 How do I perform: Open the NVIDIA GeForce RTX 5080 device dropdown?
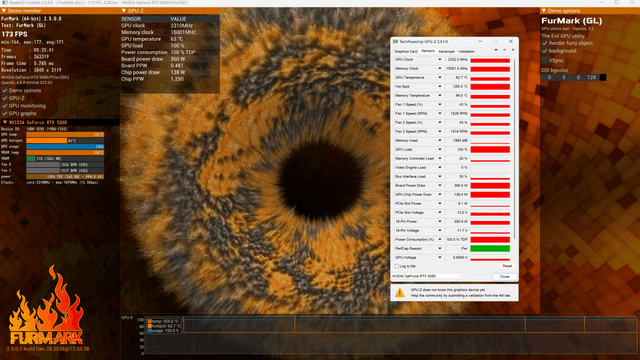pos(427,276)
